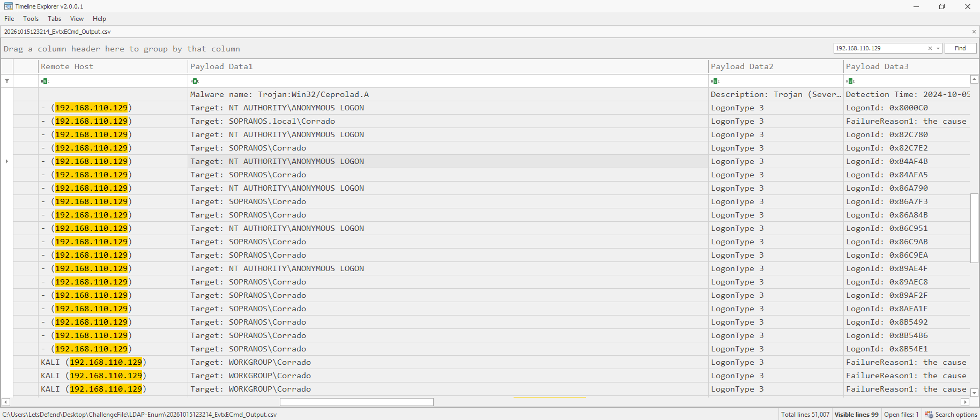Viewport: 980px width, 420px height.
Task: Click the Find button
Action: (x=960, y=48)
